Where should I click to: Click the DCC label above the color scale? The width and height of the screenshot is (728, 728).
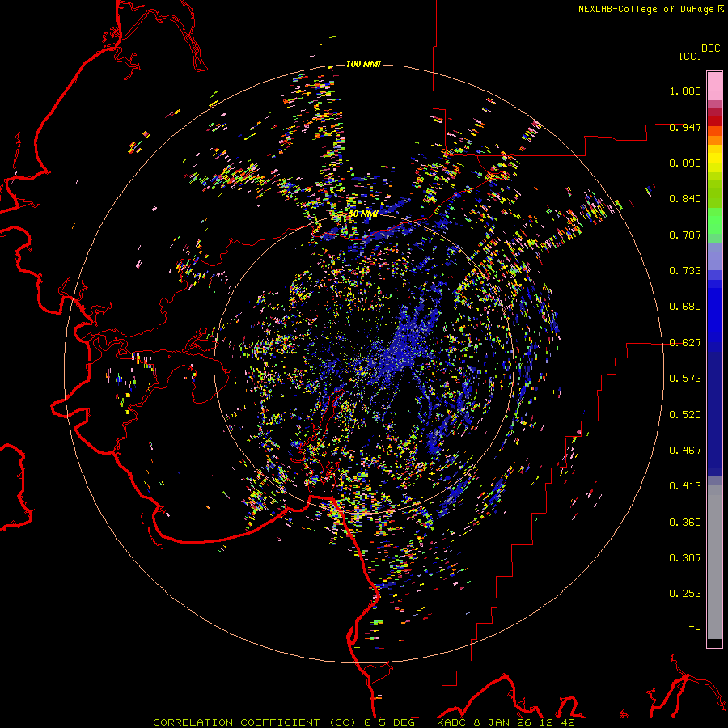(710, 49)
